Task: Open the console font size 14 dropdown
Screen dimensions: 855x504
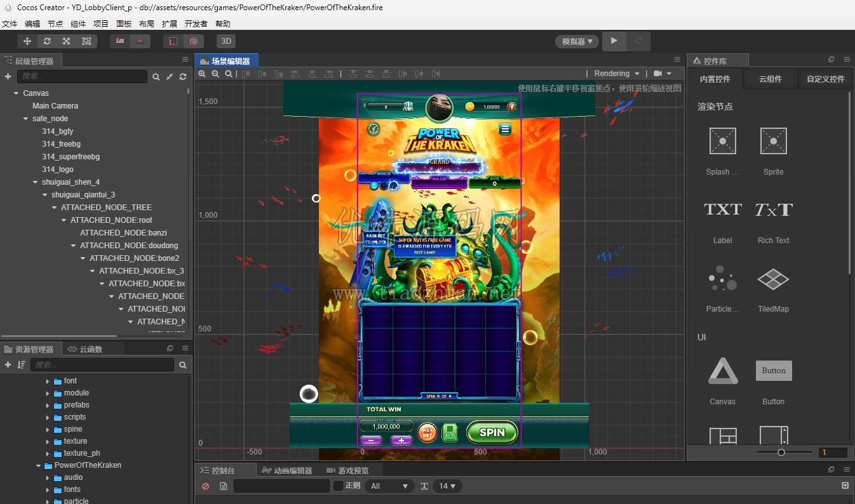Action: 447,486
